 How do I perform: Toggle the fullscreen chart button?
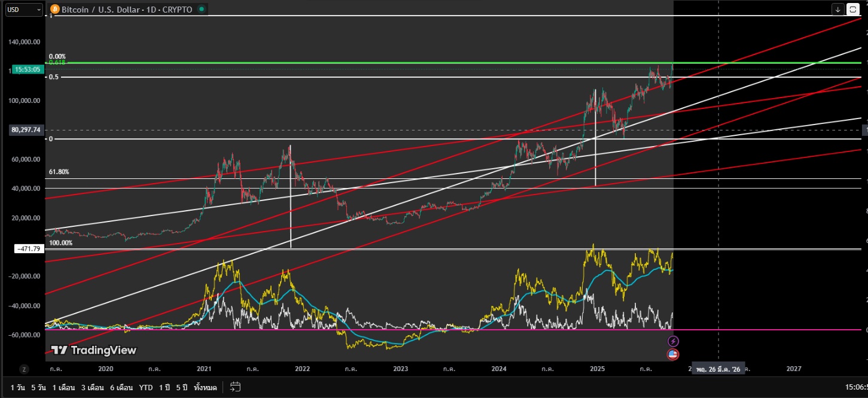[x=852, y=10]
